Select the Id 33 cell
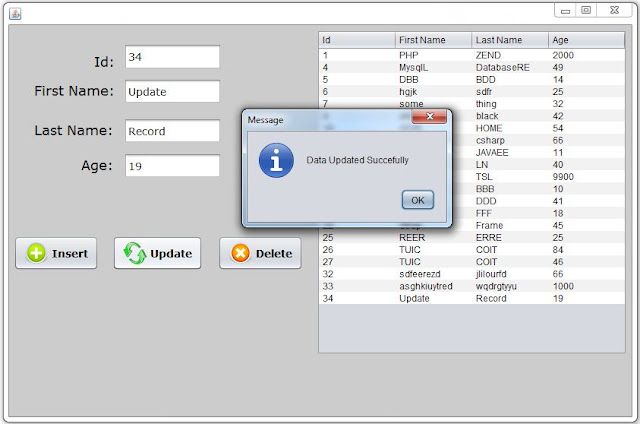The image size is (640, 424). pos(357,286)
